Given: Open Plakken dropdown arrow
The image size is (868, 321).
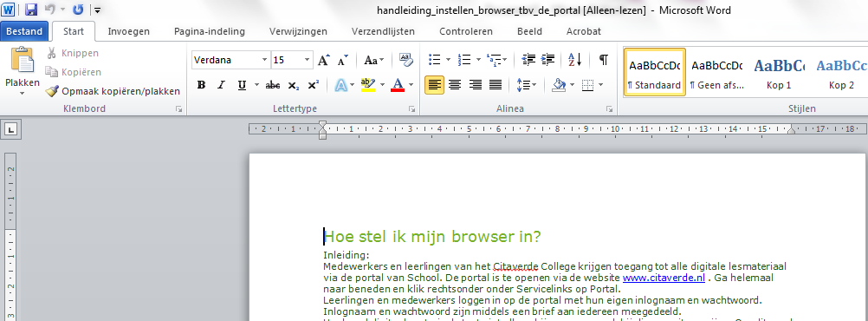Looking at the screenshot, I should click(x=23, y=93).
